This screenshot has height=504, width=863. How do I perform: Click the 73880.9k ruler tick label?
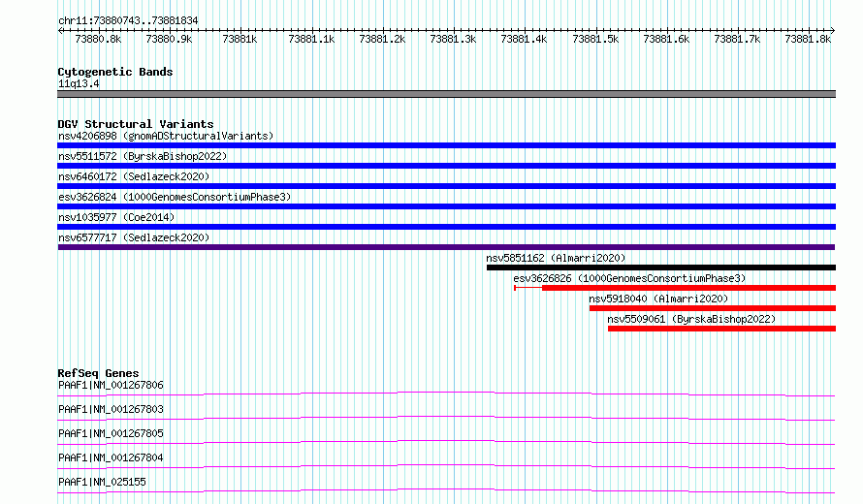(169, 39)
